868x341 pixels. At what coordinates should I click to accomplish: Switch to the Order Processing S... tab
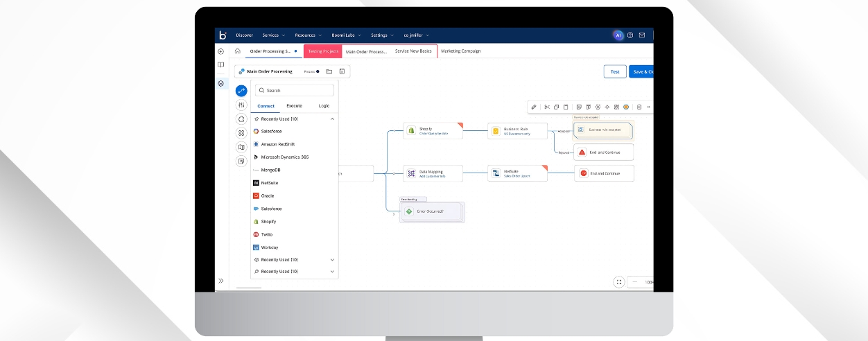(x=274, y=51)
